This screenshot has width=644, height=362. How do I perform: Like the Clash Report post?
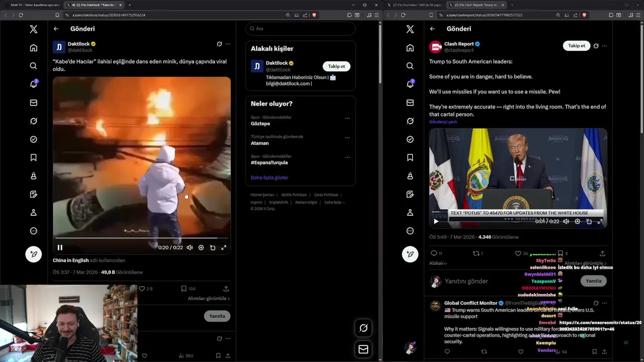tap(518, 253)
